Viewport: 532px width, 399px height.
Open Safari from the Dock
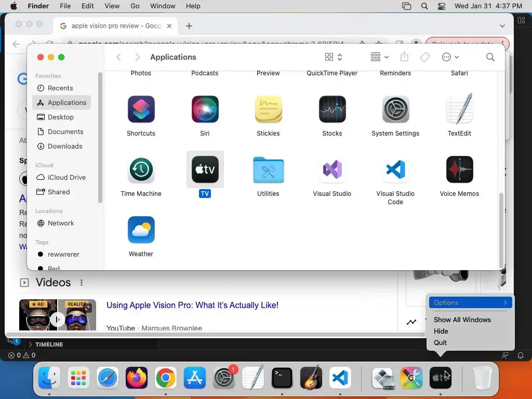108,378
